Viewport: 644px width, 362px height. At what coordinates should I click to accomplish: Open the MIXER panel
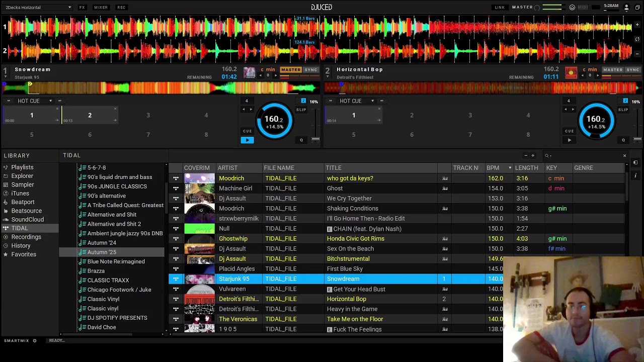pyautogui.click(x=101, y=8)
